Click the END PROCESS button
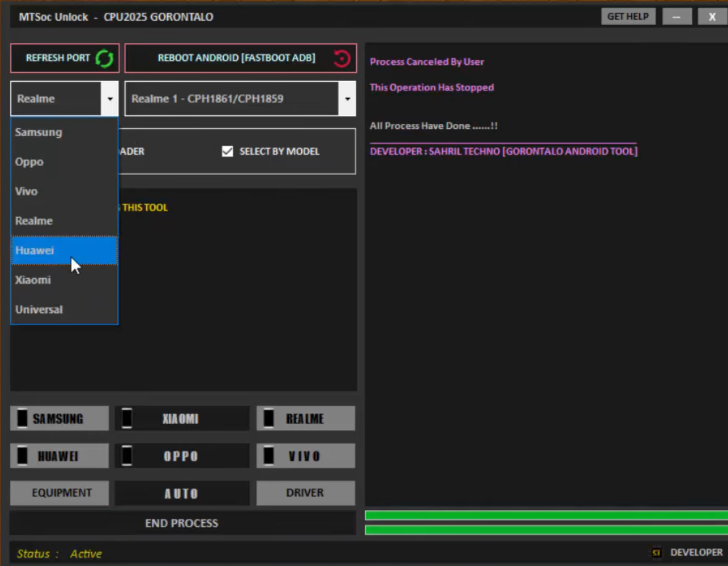 [183, 523]
